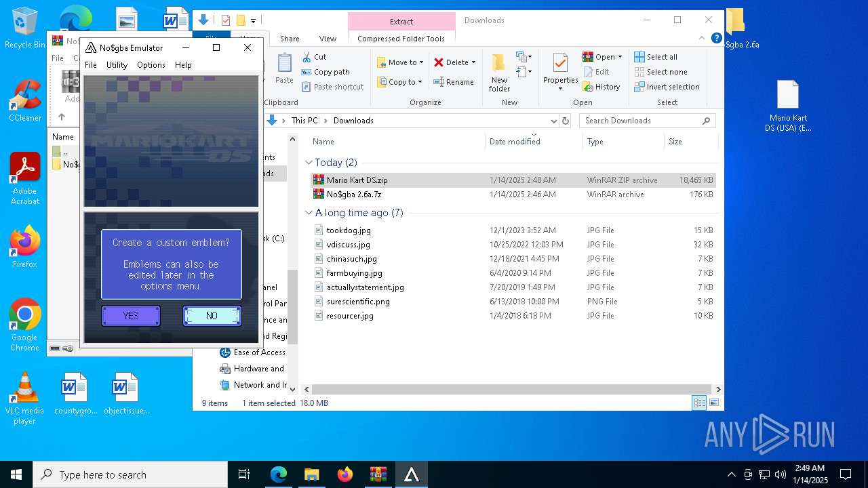Refresh the Downloads folder view
868x488 pixels.
coord(566,121)
